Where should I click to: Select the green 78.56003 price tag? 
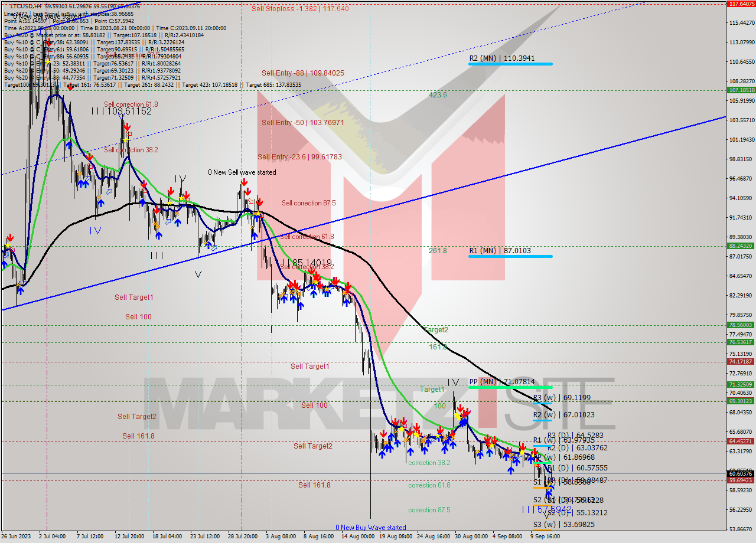[741, 325]
